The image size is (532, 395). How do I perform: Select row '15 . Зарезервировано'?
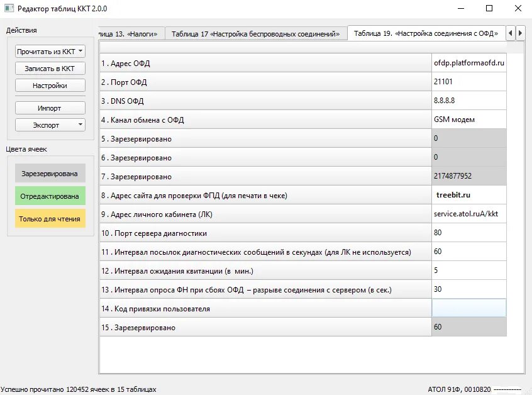tap(265, 327)
